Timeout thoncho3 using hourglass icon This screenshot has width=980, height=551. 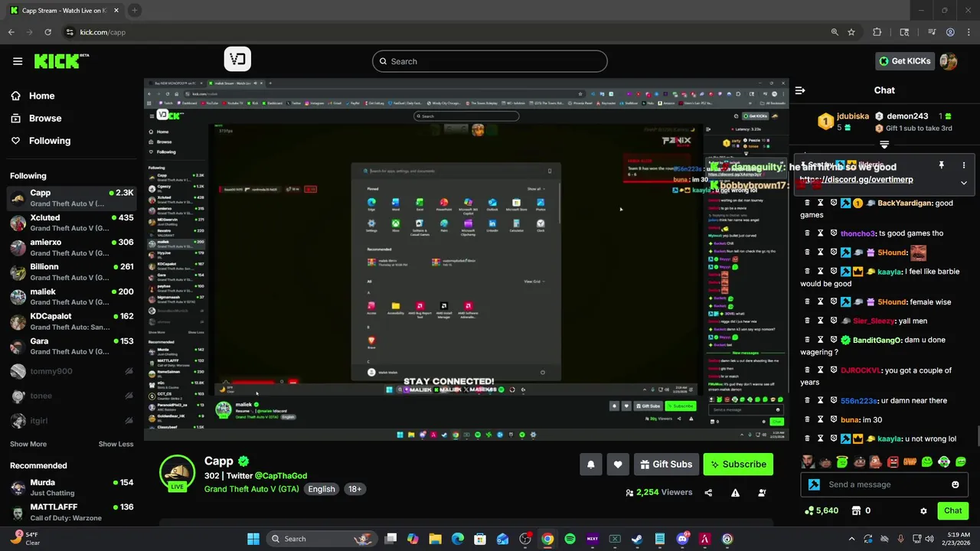pyautogui.click(x=820, y=233)
